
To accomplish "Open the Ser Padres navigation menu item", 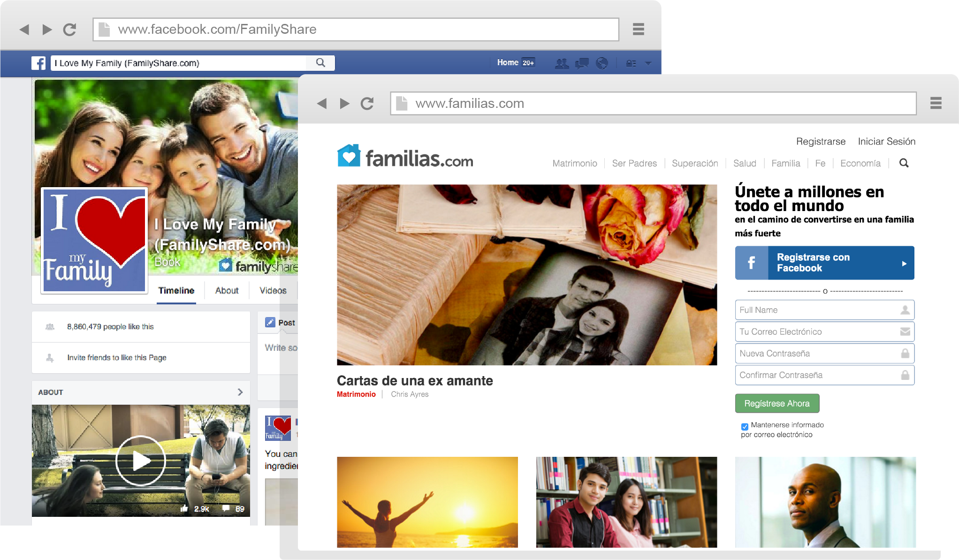I will click(x=634, y=163).
